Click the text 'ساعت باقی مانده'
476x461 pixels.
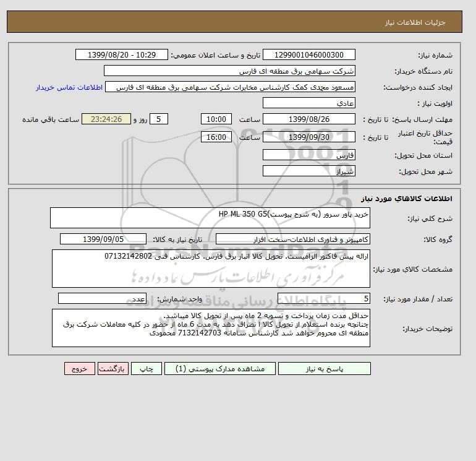pyautogui.click(x=51, y=119)
